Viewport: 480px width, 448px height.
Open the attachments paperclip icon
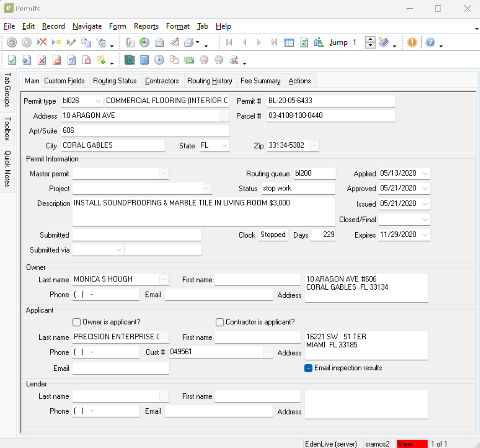pyautogui.click(x=130, y=42)
